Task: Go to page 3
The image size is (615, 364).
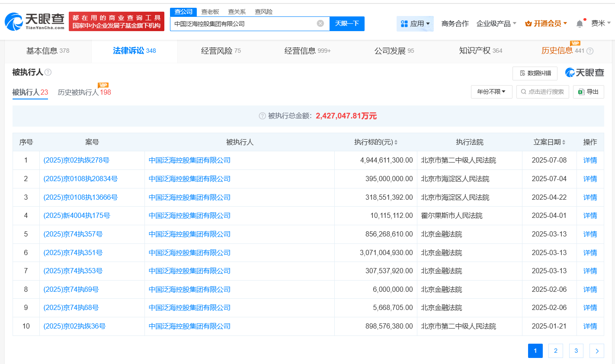Action: click(x=576, y=351)
